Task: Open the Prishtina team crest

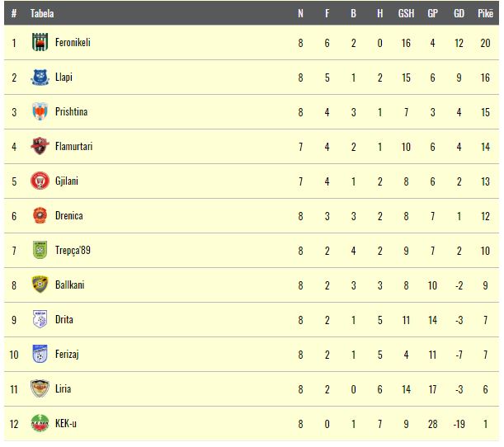Action: pyautogui.click(x=40, y=111)
